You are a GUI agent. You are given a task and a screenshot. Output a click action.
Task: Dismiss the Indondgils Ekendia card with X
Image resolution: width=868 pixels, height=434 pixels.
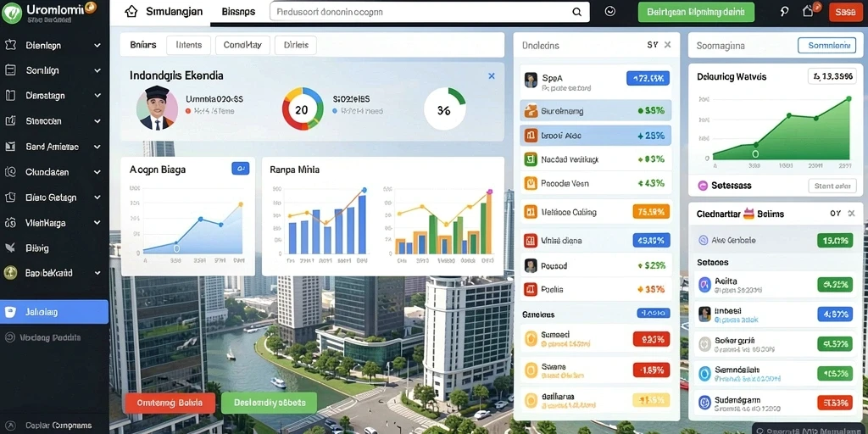(x=492, y=75)
